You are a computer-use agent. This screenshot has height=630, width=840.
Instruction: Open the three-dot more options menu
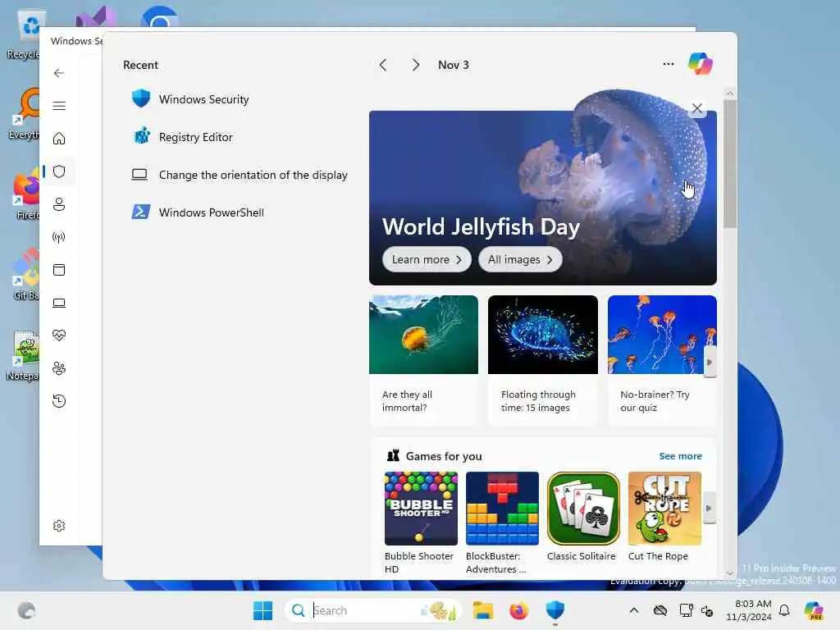668,64
